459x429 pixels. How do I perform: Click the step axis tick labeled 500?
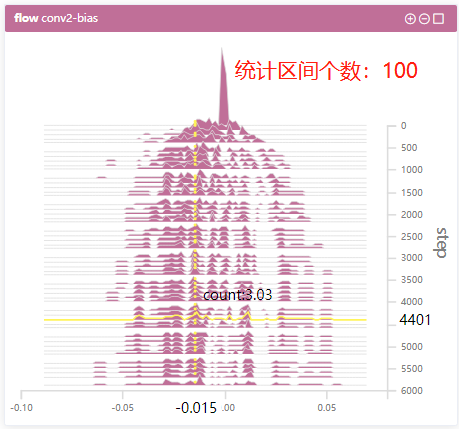pyautogui.click(x=409, y=148)
